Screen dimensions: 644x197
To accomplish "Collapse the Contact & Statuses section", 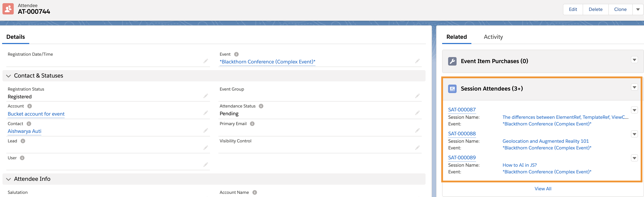I will pyautogui.click(x=8, y=76).
